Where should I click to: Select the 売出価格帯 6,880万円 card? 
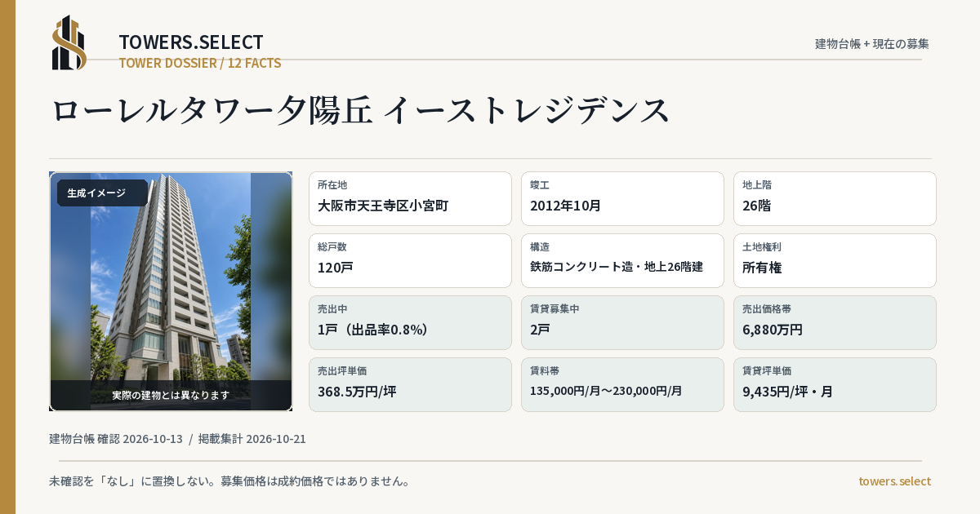(835, 322)
